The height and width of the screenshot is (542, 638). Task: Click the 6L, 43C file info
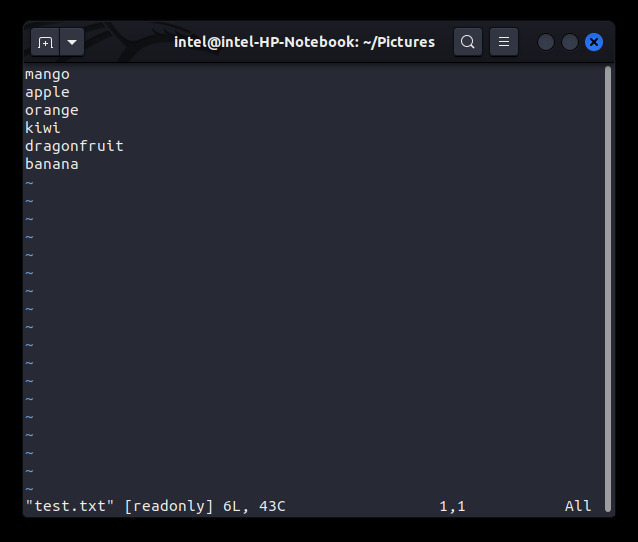click(254, 506)
